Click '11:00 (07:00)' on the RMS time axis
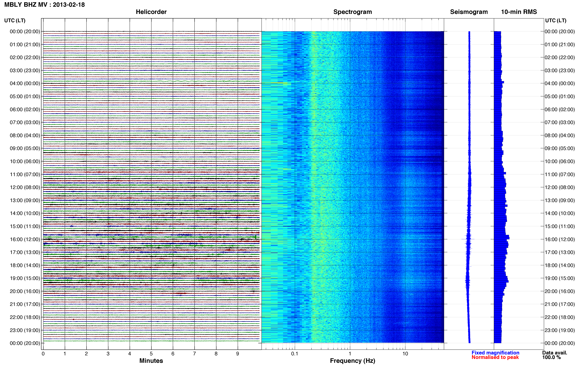Image resolution: width=588 pixels, height=368 pixels. coord(560,174)
